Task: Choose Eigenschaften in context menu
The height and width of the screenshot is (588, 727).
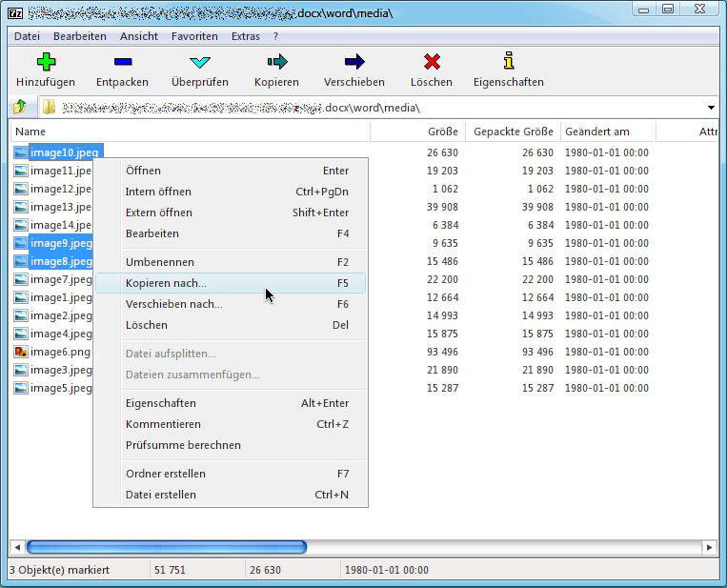Action: pos(231,403)
